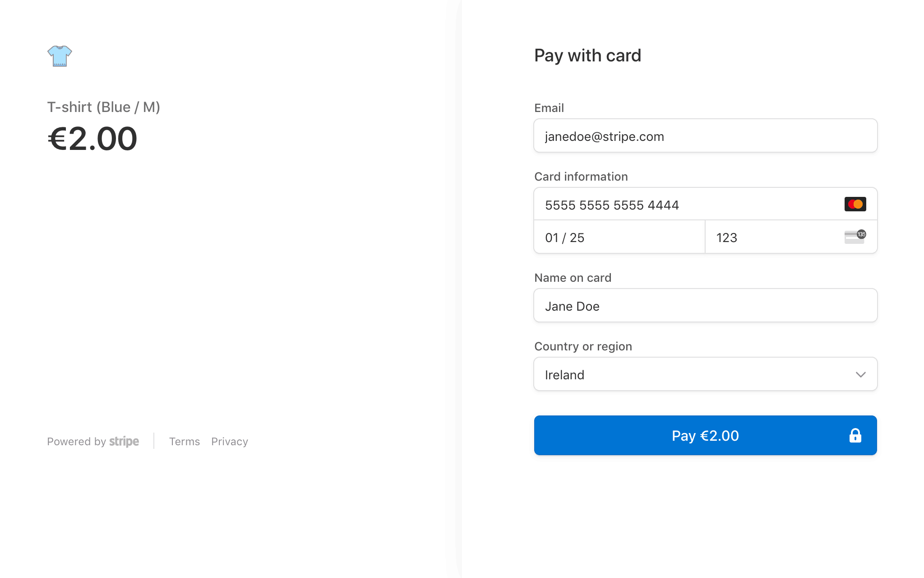Screen dimensions: 924x578
Task: Click the dropdown chevron for country
Action: click(860, 374)
